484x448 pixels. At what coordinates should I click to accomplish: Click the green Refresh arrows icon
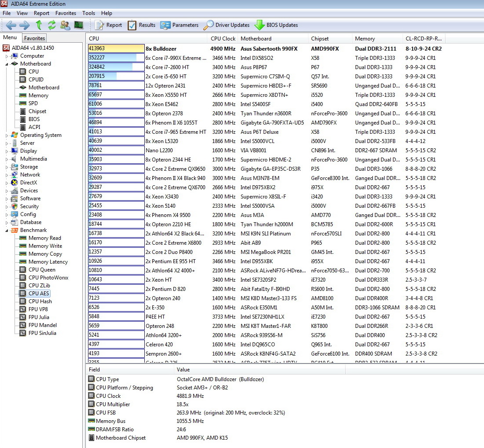(51, 25)
